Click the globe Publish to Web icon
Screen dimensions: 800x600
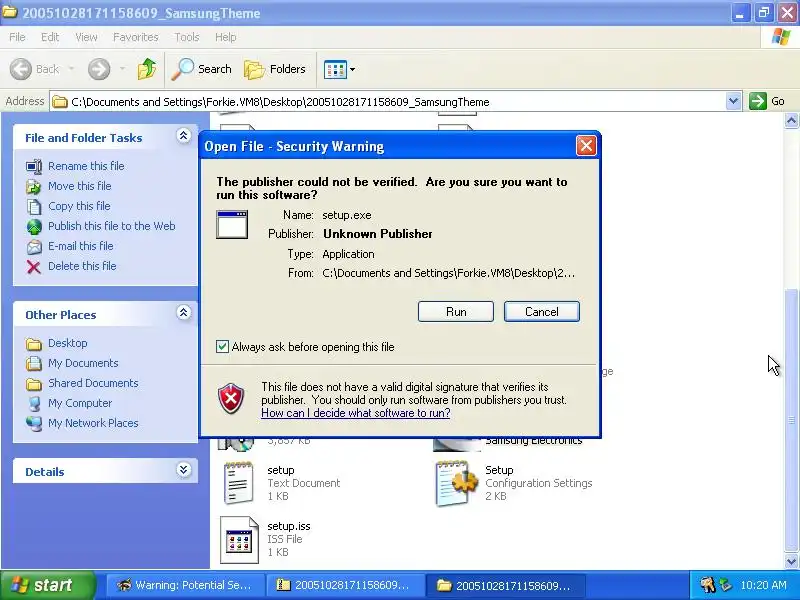pyautogui.click(x=34, y=227)
